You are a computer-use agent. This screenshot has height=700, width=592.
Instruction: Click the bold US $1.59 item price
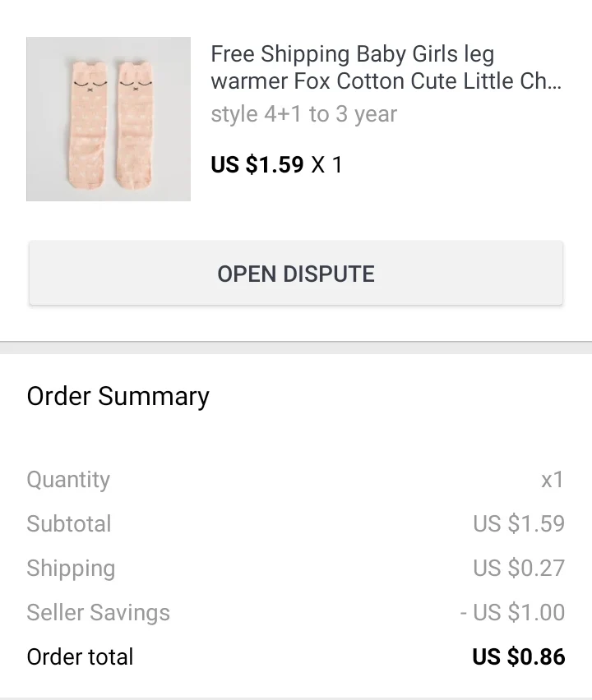[257, 164]
